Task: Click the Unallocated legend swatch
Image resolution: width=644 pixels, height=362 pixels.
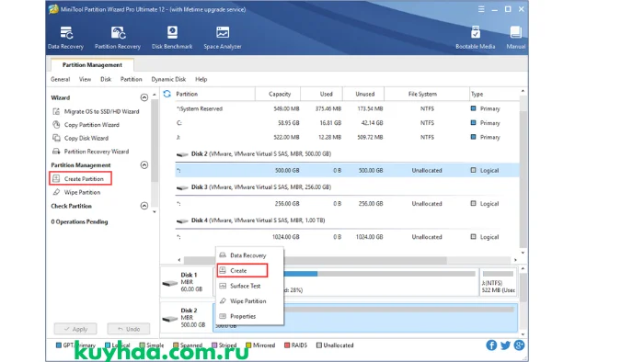Action: [319, 345]
